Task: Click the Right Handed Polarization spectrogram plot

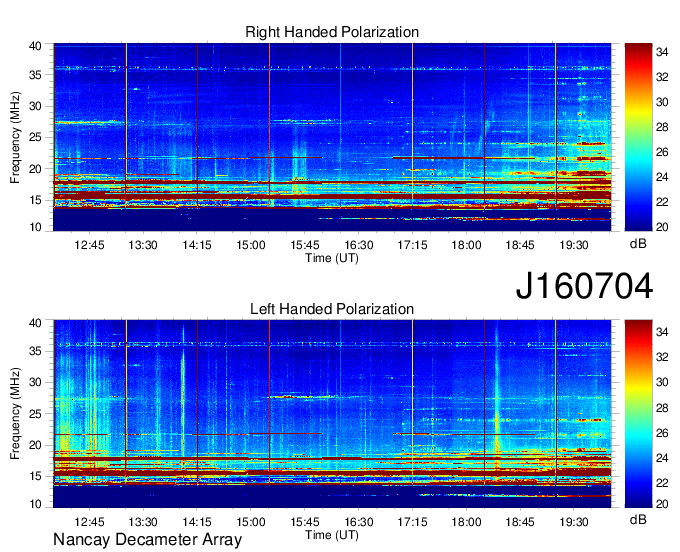Action: pos(332,137)
